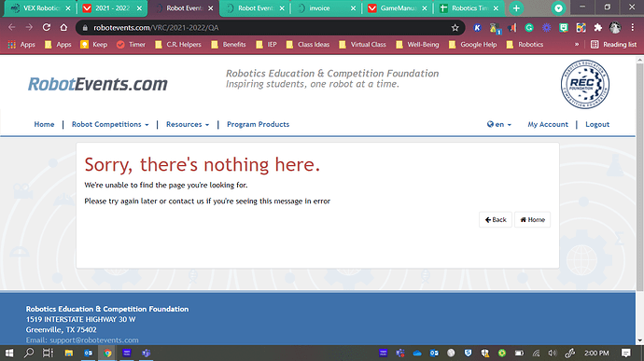Click the 2:00 PM taskbar clock
This screenshot has width=644, height=361.
[596, 353]
